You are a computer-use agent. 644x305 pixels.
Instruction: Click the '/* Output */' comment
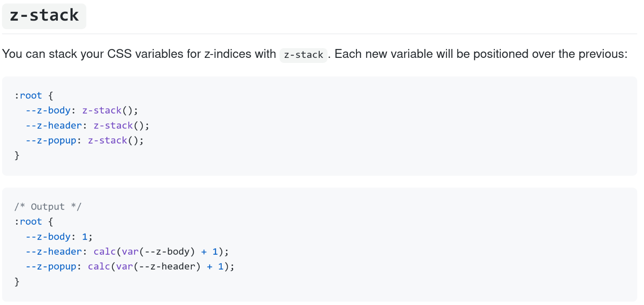pos(48,207)
